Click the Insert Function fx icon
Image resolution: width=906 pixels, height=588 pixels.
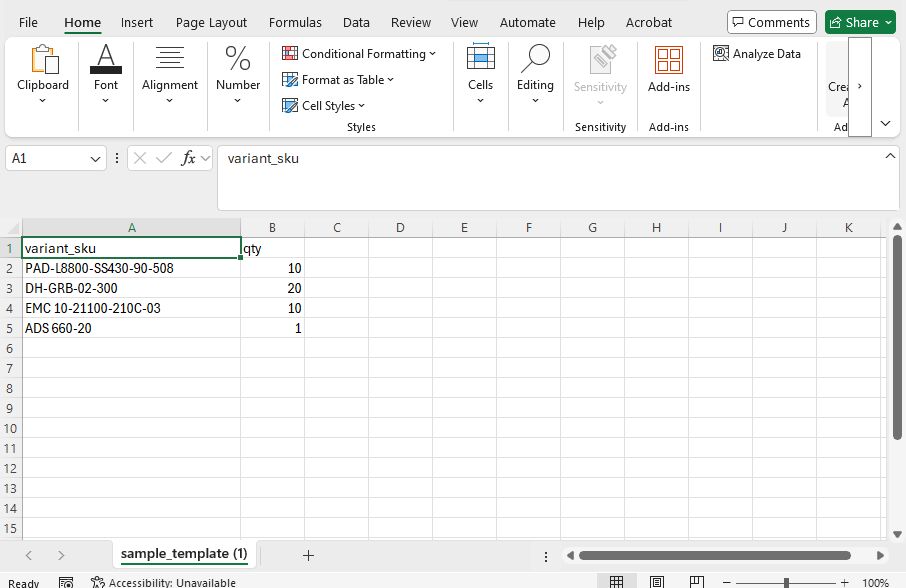(x=188, y=158)
